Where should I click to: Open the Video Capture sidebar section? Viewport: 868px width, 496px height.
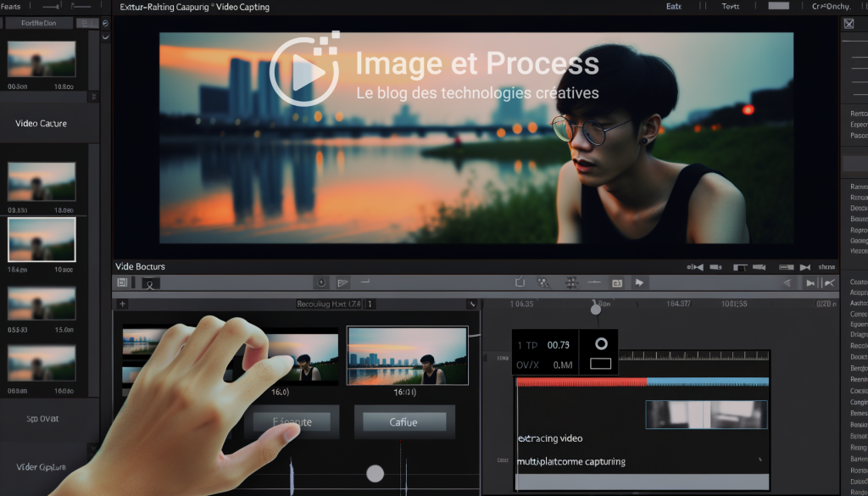(x=42, y=124)
